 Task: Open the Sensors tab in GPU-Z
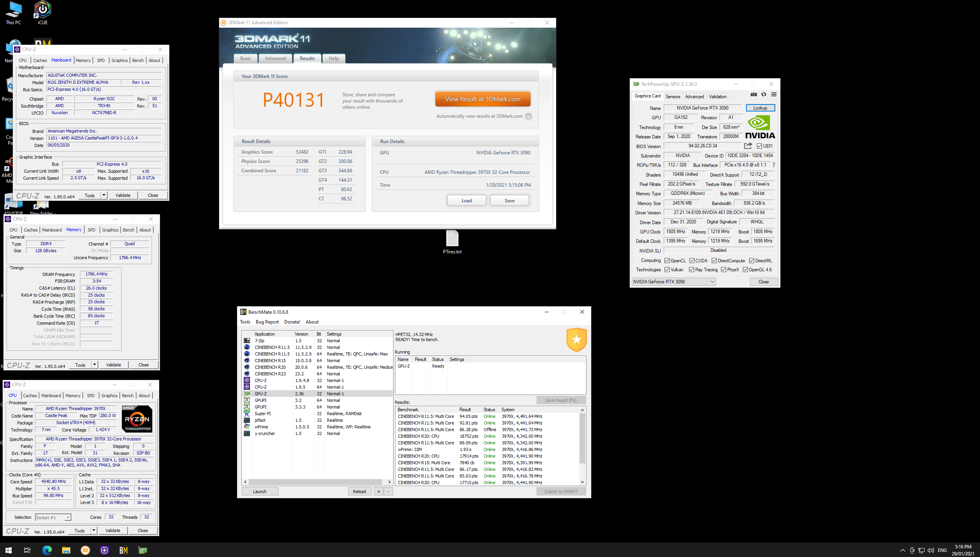coord(673,97)
